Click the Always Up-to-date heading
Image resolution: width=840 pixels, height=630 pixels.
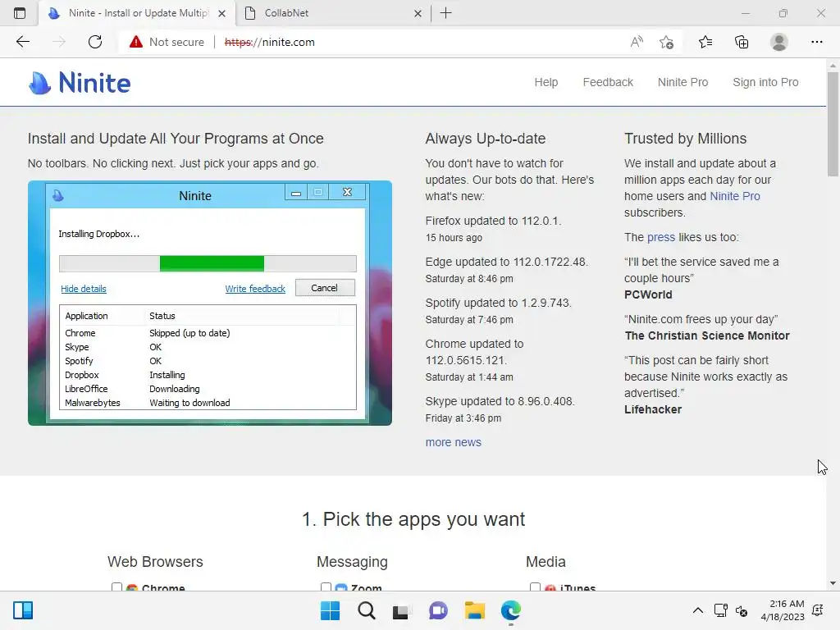tap(486, 138)
